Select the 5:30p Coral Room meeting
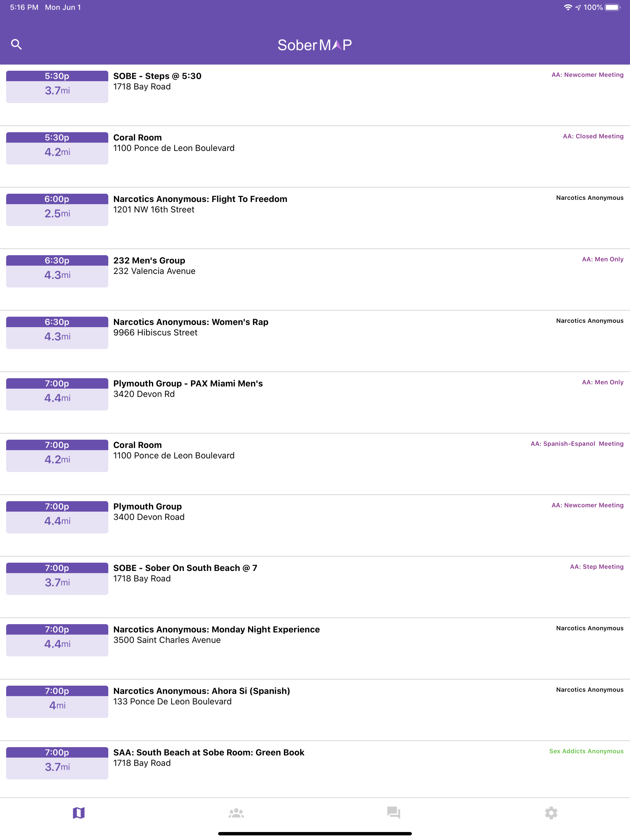 pyautogui.click(x=137, y=137)
